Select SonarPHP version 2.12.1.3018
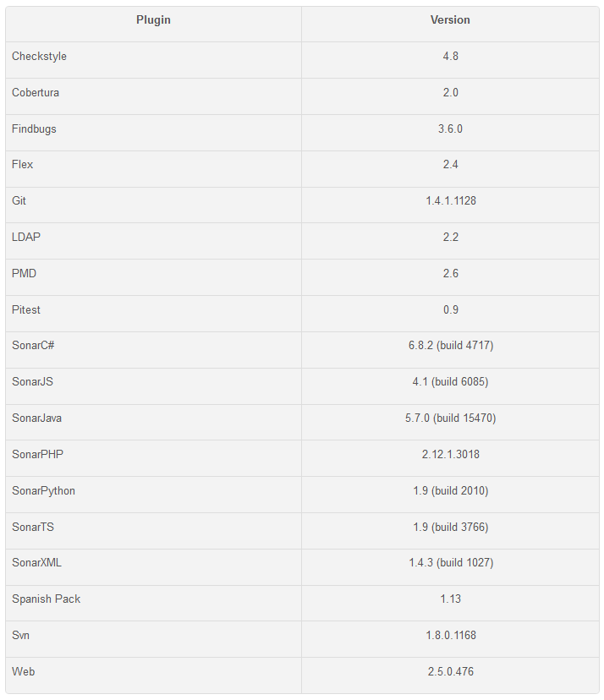This screenshot has height=700, width=604. [x=450, y=455]
